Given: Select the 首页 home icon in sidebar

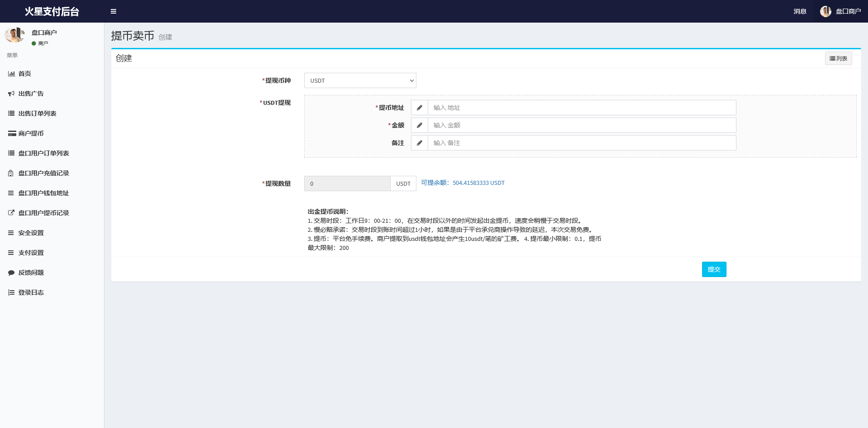Looking at the screenshot, I should tap(11, 73).
